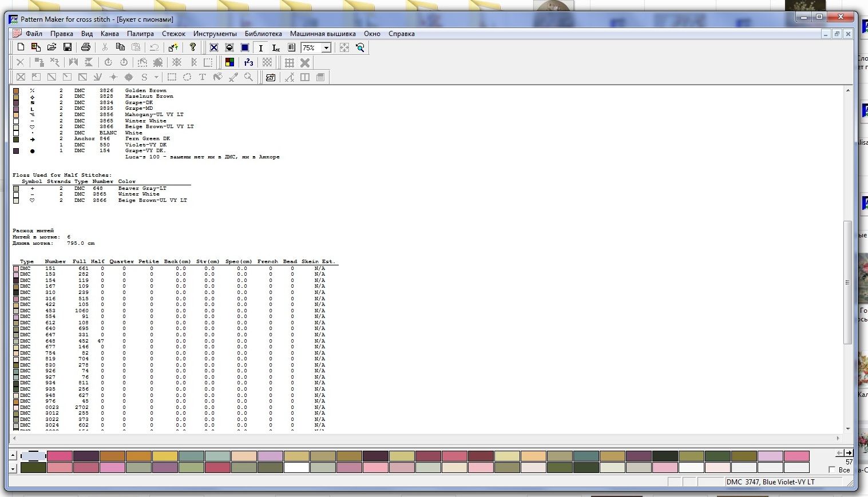The width and height of the screenshot is (868, 497).
Task: Click the four-color palette squares icon
Action: coord(229,62)
